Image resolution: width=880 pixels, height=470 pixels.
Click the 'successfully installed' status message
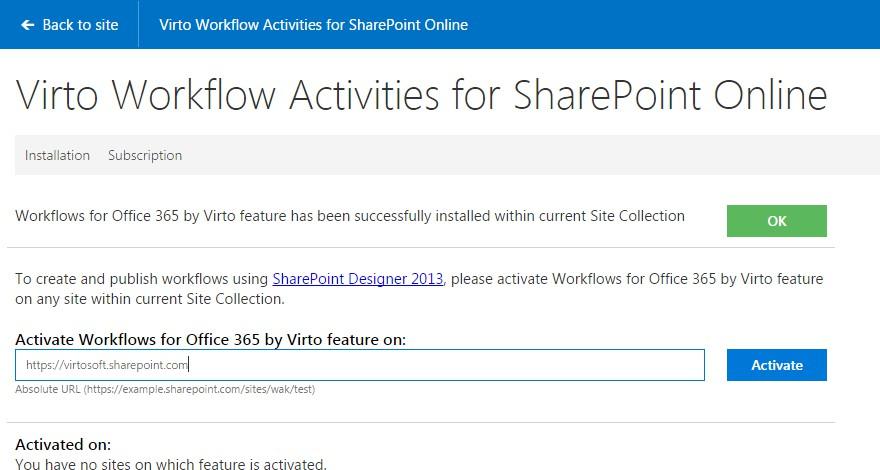coord(350,216)
